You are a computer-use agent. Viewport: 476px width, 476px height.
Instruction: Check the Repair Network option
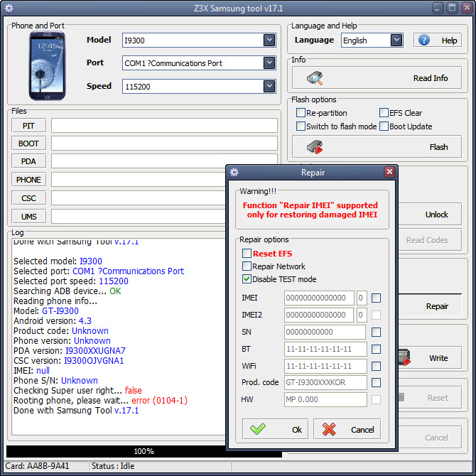[x=247, y=266]
